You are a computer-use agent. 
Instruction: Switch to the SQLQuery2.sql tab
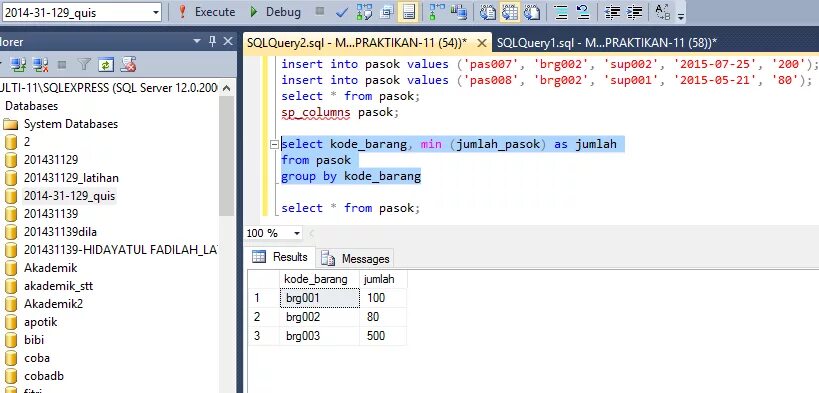[x=357, y=43]
